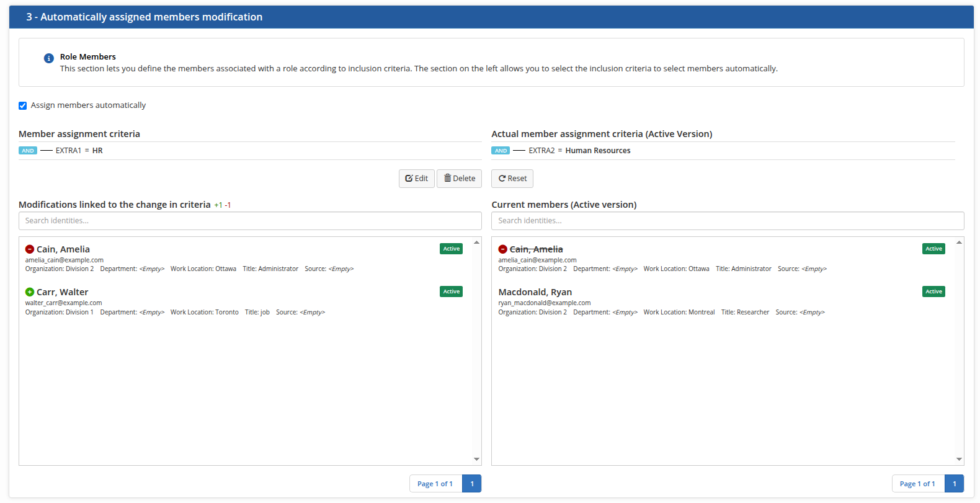
Task: Edit the member assignment criteria
Action: point(417,179)
